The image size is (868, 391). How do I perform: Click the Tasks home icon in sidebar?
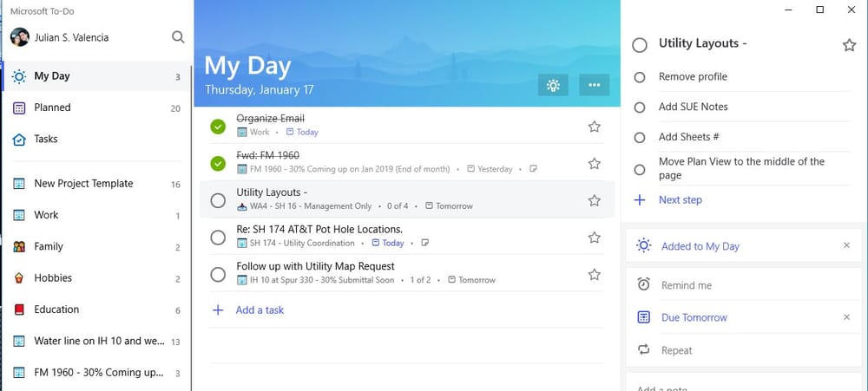19,140
